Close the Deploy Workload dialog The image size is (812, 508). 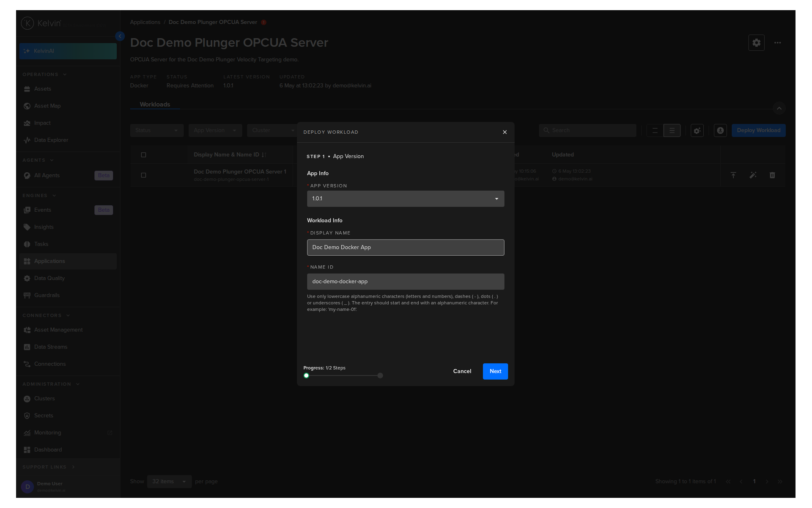point(505,132)
